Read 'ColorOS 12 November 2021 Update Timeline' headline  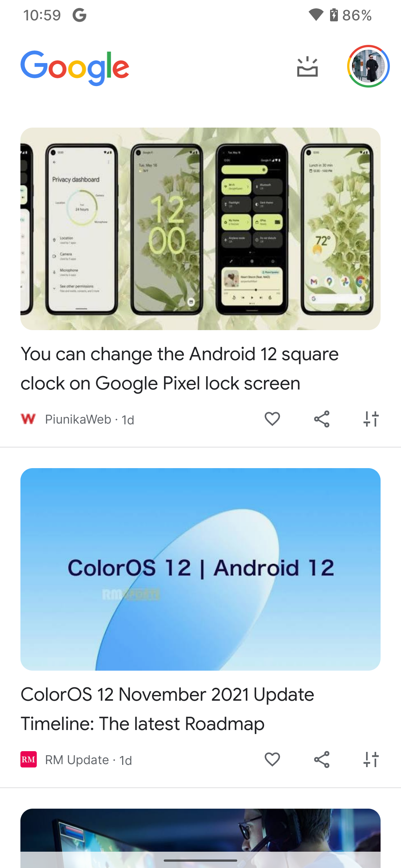point(167,709)
